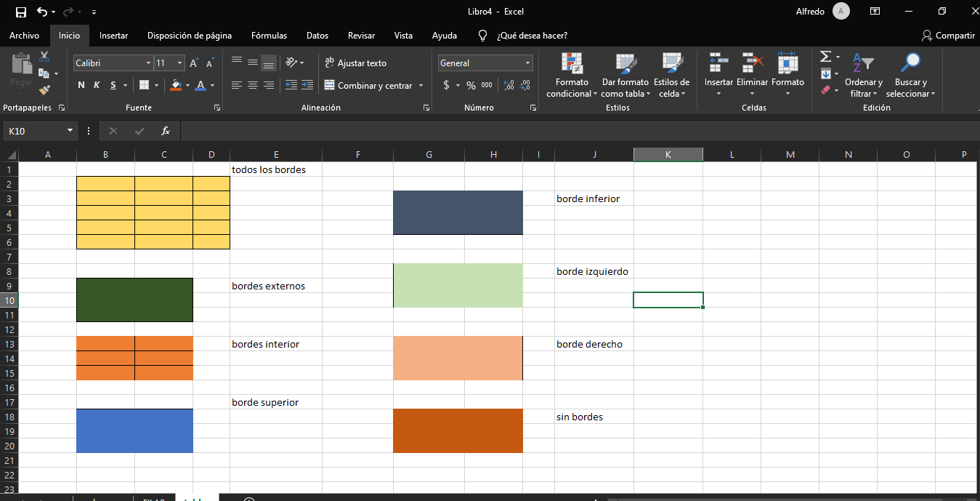Select the Format Painter brush icon
Image resolution: width=980 pixels, height=501 pixels.
pyautogui.click(x=44, y=90)
